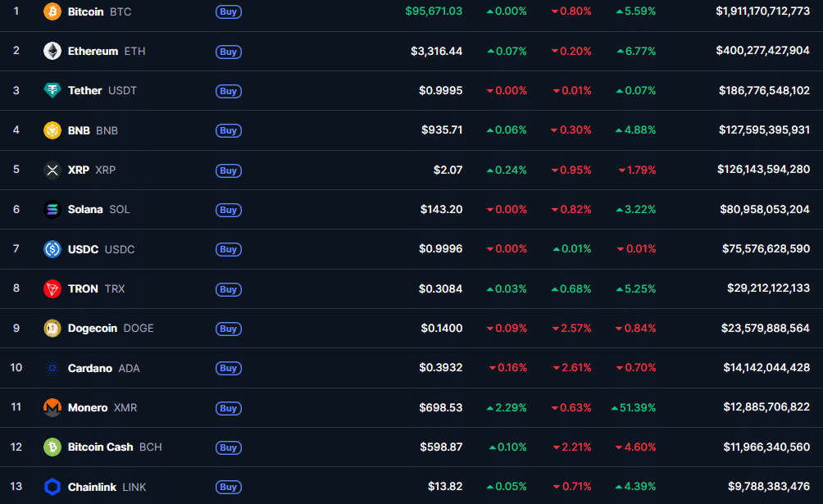Screen dimensions: 823x504
Task: Click the Cardano logo icon
Action: 51,368
